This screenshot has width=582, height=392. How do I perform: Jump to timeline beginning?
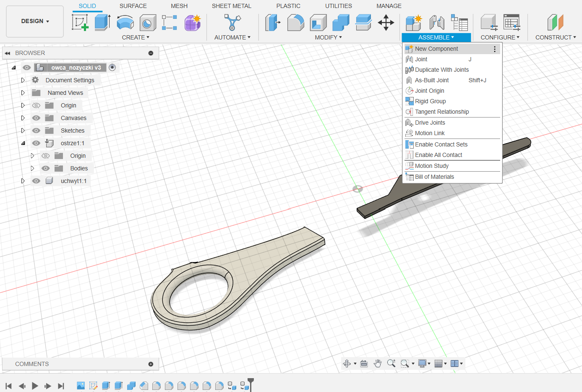point(8,386)
